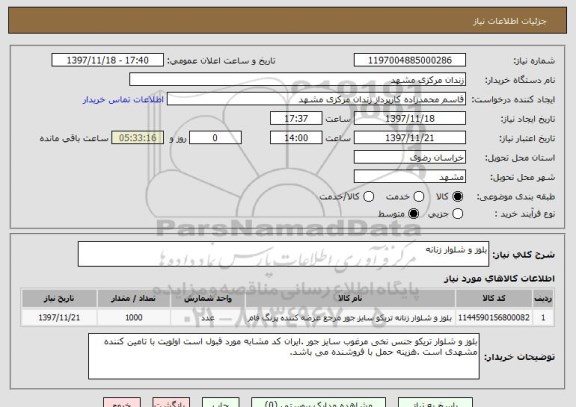Click the جزئیات اطلاعات نیاز header title

click(510, 21)
